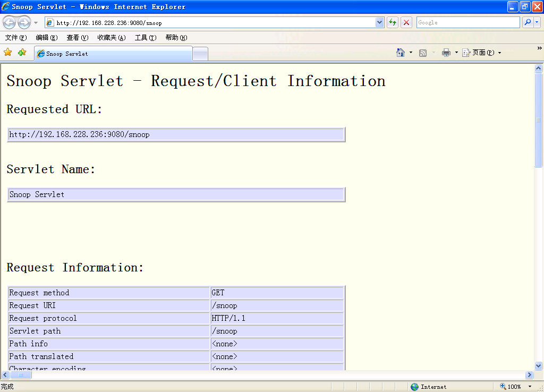Viewport: 544px width, 392px height.
Task: Open the recent pages dropdown arrow
Action: pos(36,22)
